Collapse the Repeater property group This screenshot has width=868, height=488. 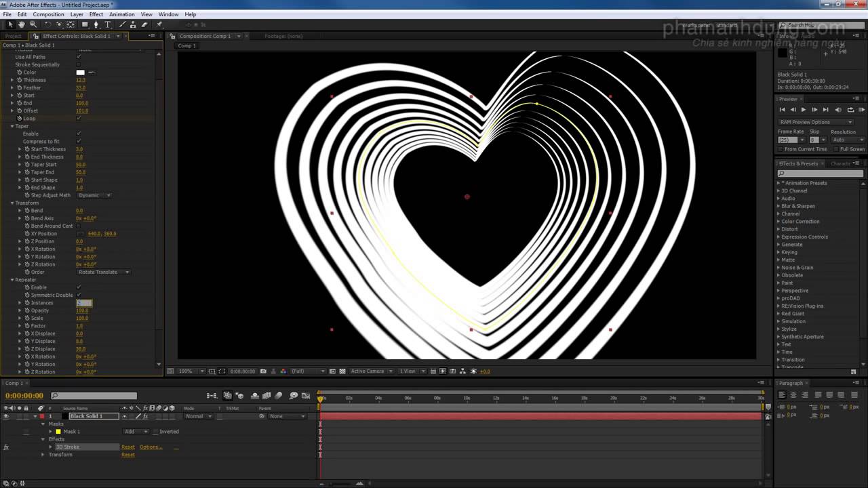click(x=12, y=280)
